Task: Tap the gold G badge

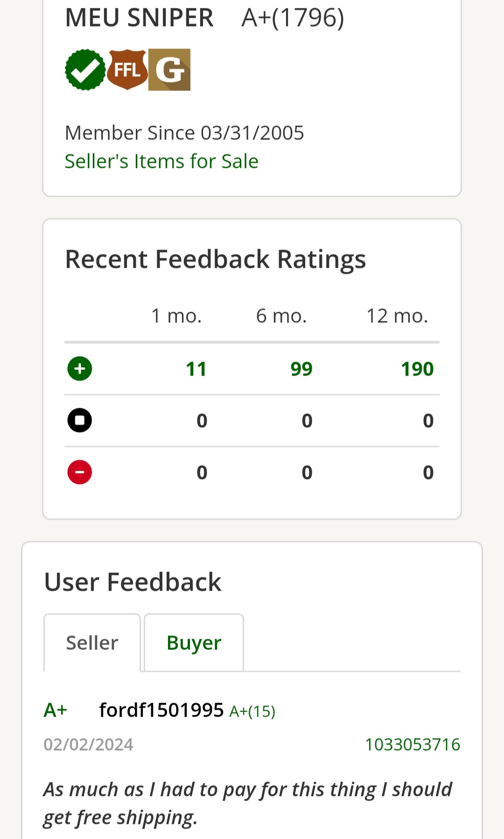Action: [x=169, y=70]
